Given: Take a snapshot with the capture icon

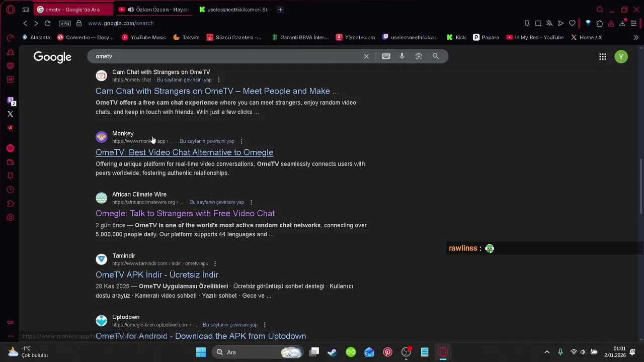Looking at the screenshot, I should click(x=538, y=23).
